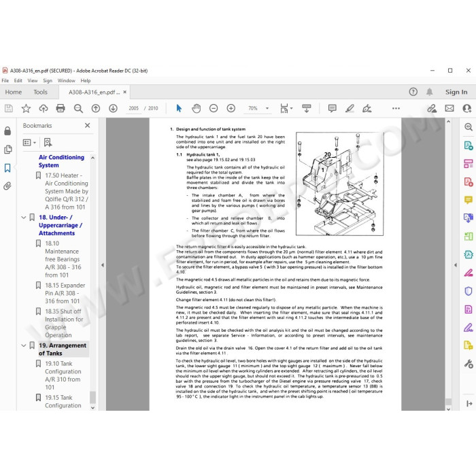This screenshot has height=476, width=476.
Task: Open the Edit menu
Action: click(18, 80)
